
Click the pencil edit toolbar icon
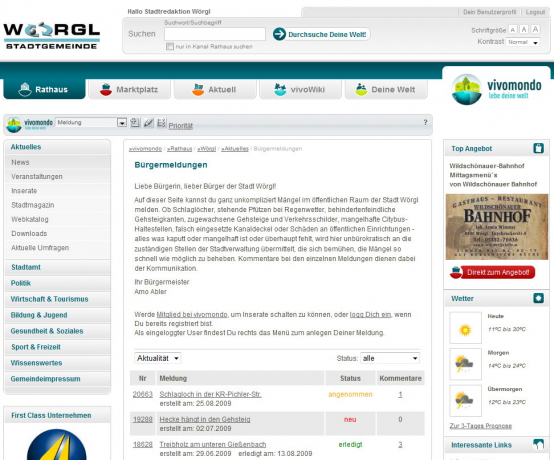click(x=148, y=123)
